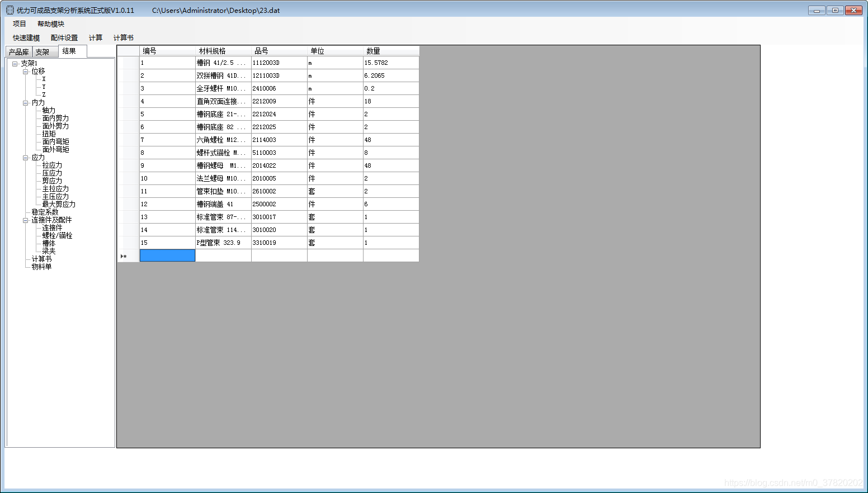Select 面内剪力 tree item
Screen dimensions: 868x493
tap(55, 118)
